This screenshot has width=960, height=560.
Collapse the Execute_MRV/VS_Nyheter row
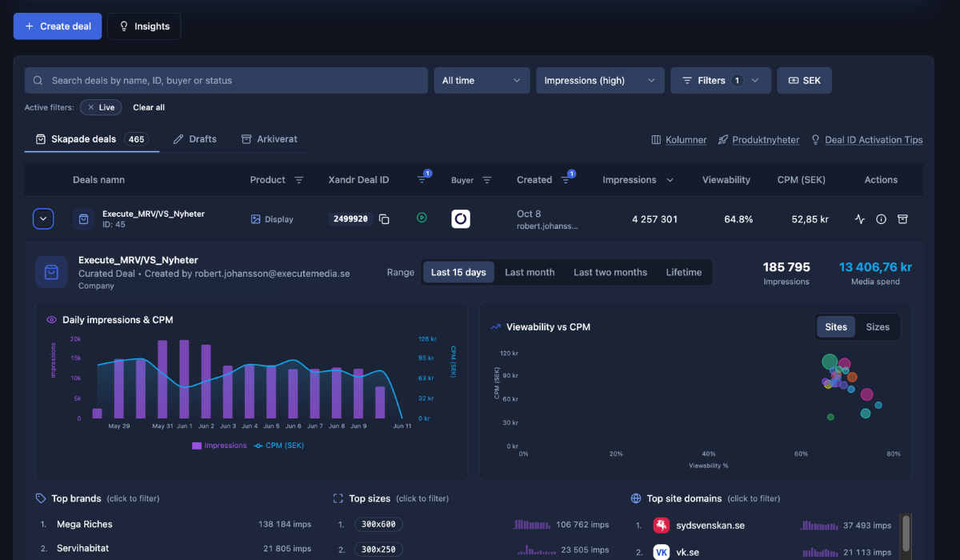coord(43,218)
